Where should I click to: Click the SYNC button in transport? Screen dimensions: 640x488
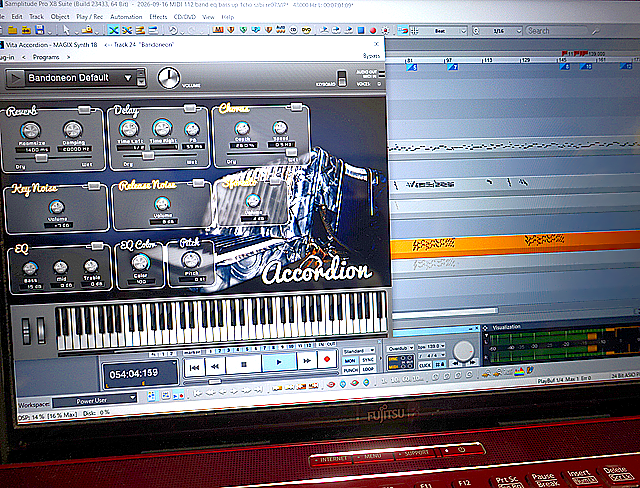point(368,359)
